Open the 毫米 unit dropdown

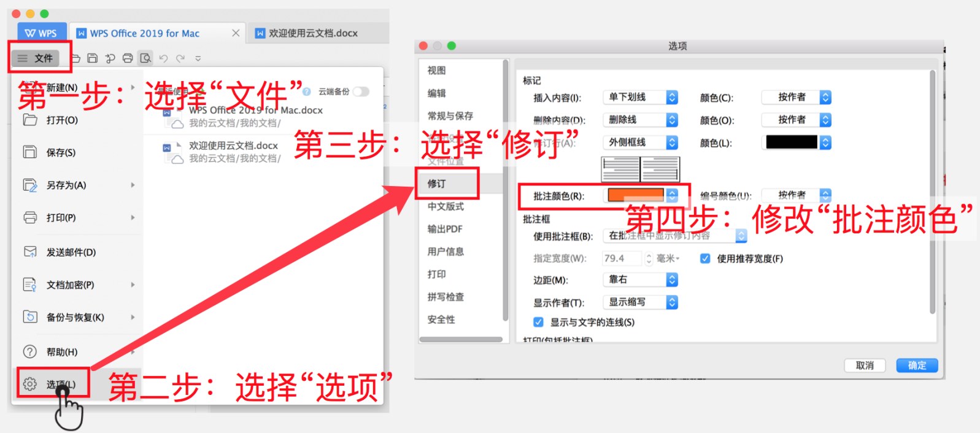coord(668,259)
